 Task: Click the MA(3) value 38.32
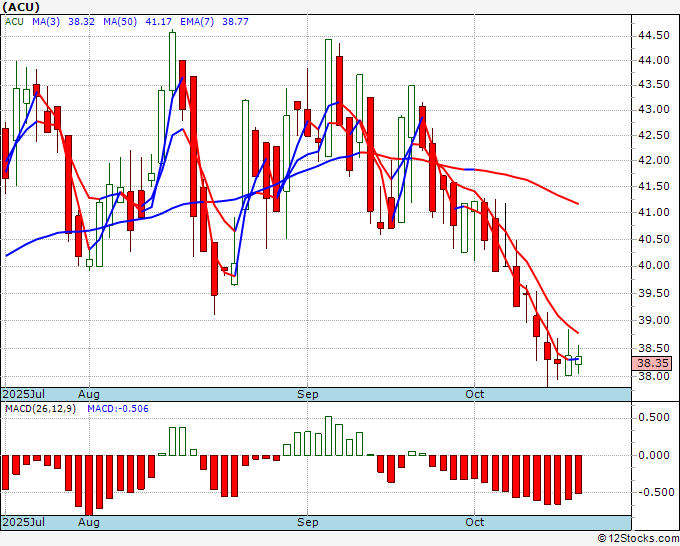click(x=82, y=21)
